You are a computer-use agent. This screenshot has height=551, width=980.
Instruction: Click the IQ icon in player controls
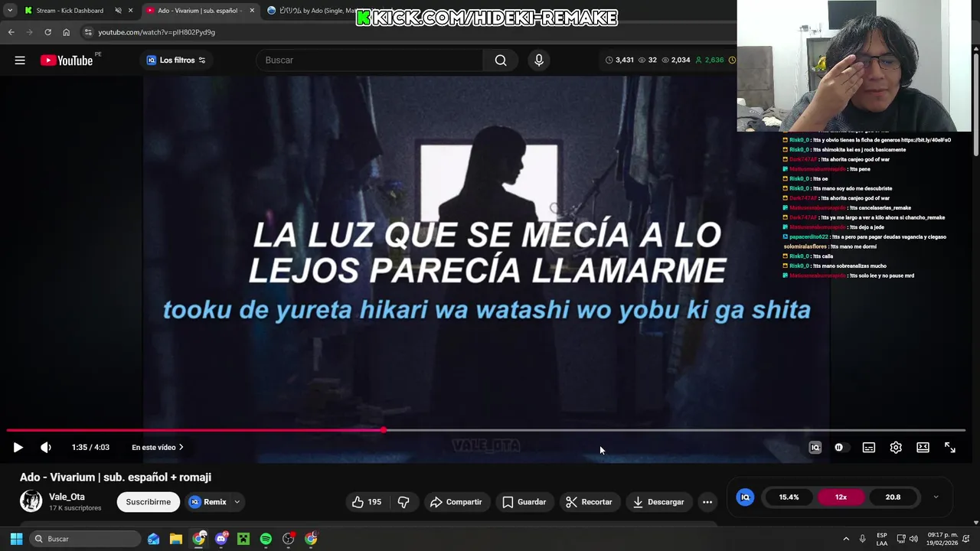click(x=815, y=448)
